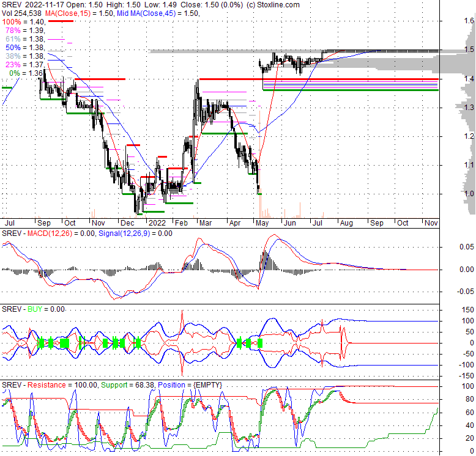Select the date 2022-11-17 in header
Image resolution: width=476 pixels, height=456 pixels.
[x=44, y=5]
